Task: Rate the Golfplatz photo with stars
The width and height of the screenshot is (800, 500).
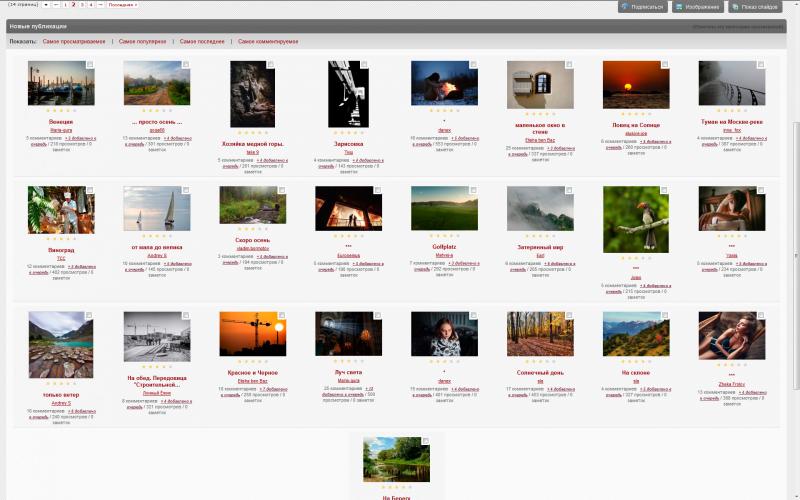Action: click(444, 236)
